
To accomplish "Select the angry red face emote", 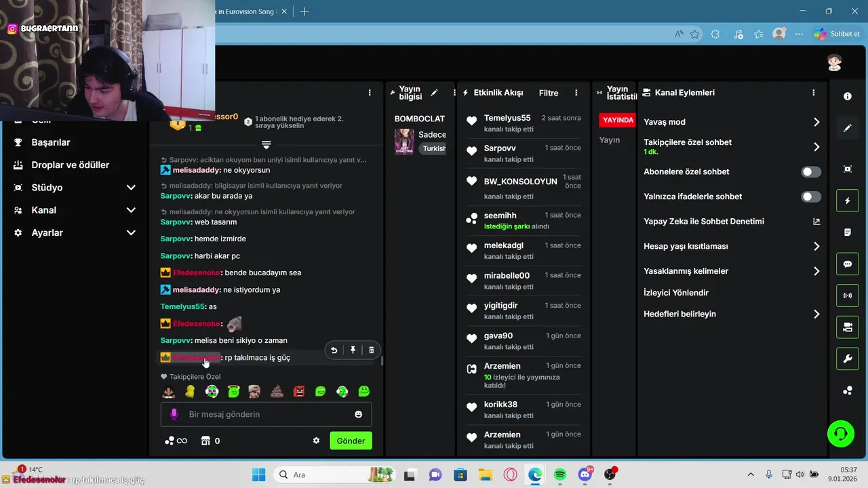I will coord(299,391).
